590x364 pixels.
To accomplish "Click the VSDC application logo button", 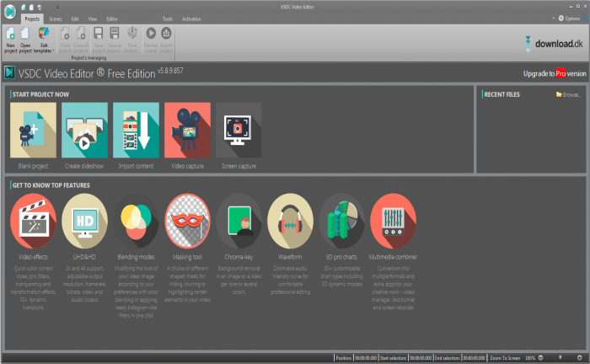I will pyautogui.click(x=10, y=11).
